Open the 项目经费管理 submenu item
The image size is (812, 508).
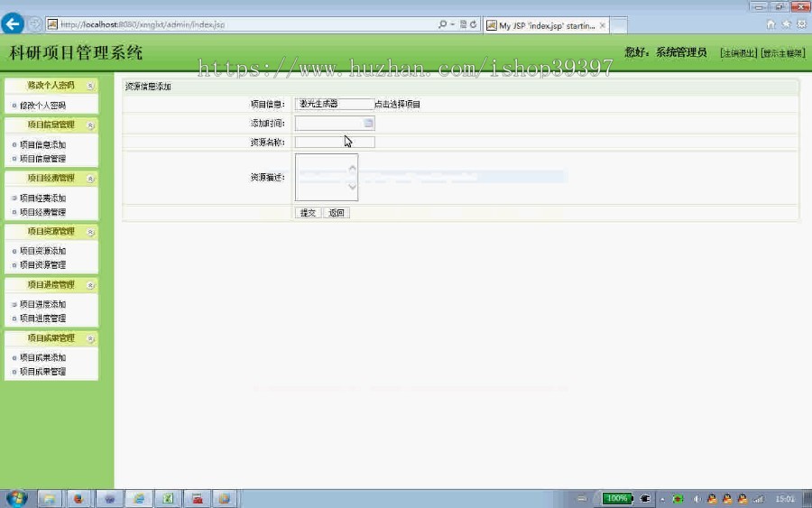(x=42, y=212)
